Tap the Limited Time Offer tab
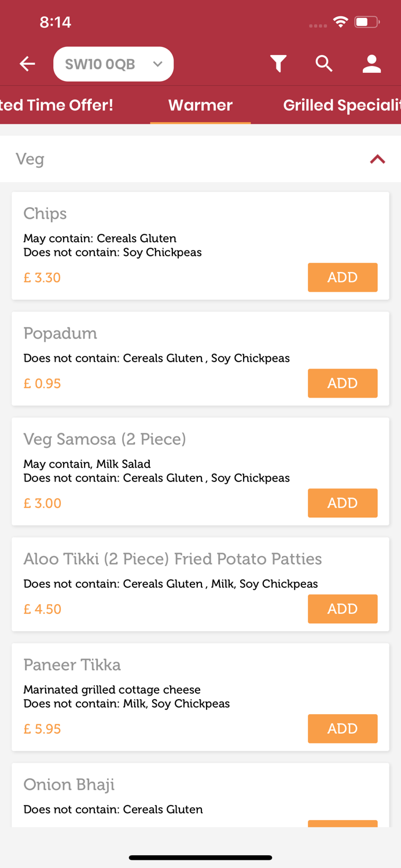This screenshot has width=401, height=868. point(57,105)
